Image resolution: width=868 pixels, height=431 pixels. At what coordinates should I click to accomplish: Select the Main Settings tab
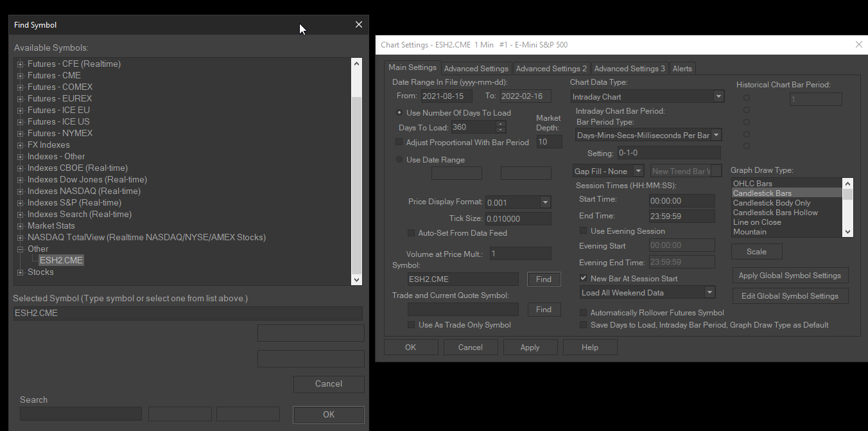pos(413,67)
